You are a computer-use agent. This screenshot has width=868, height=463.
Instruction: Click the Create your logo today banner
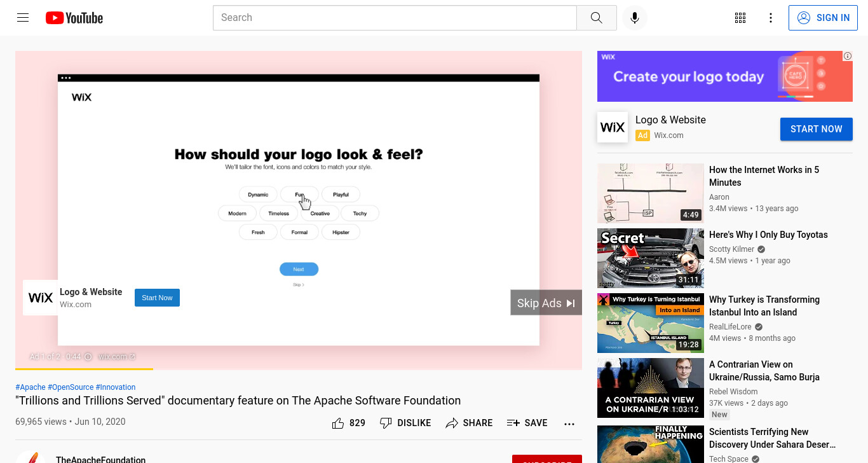click(724, 76)
